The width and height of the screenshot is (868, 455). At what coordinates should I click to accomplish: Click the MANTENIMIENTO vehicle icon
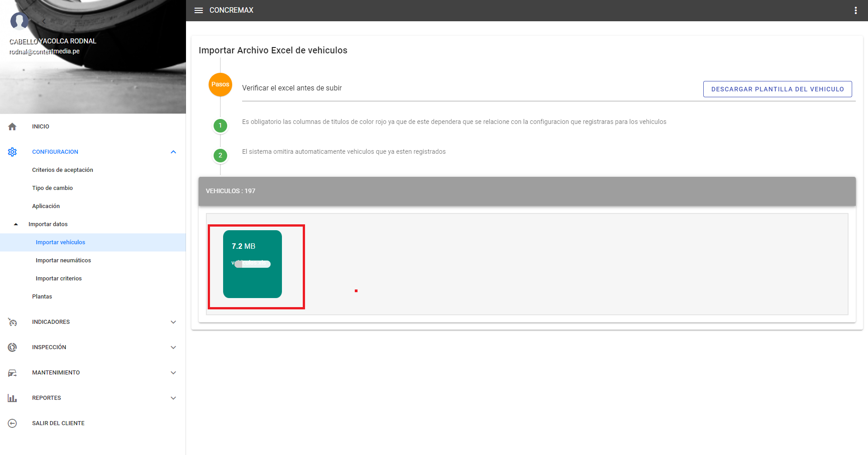[12, 373]
